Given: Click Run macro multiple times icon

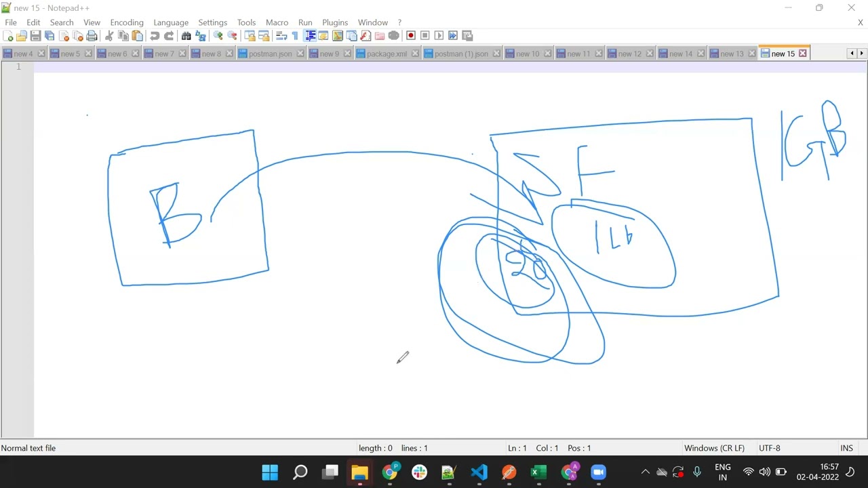Looking at the screenshot, I should point(453,36).
